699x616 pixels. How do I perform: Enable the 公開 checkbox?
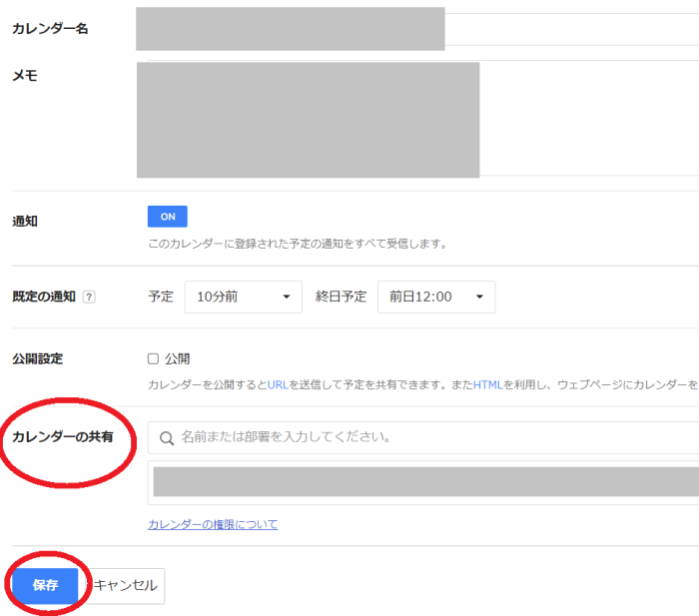(153, 358)
